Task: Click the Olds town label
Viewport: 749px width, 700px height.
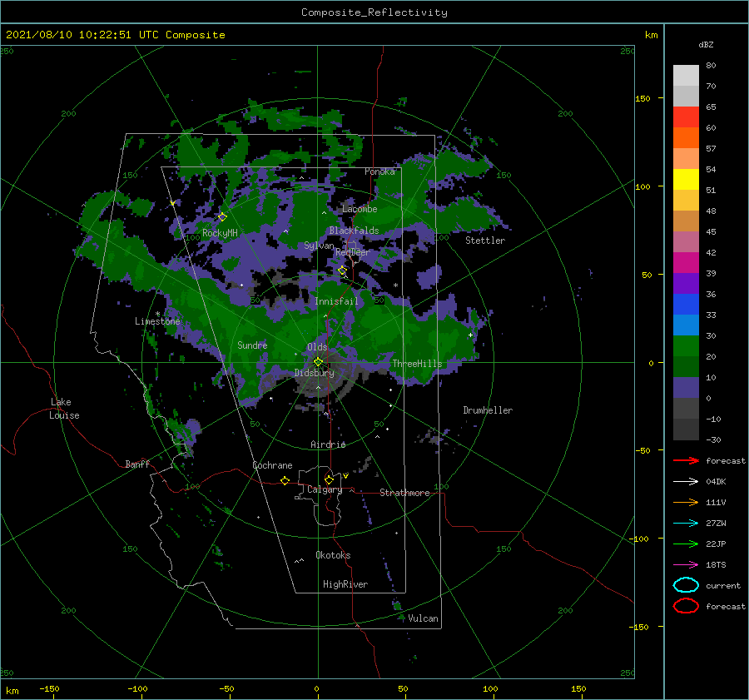Action: [317, 347]
